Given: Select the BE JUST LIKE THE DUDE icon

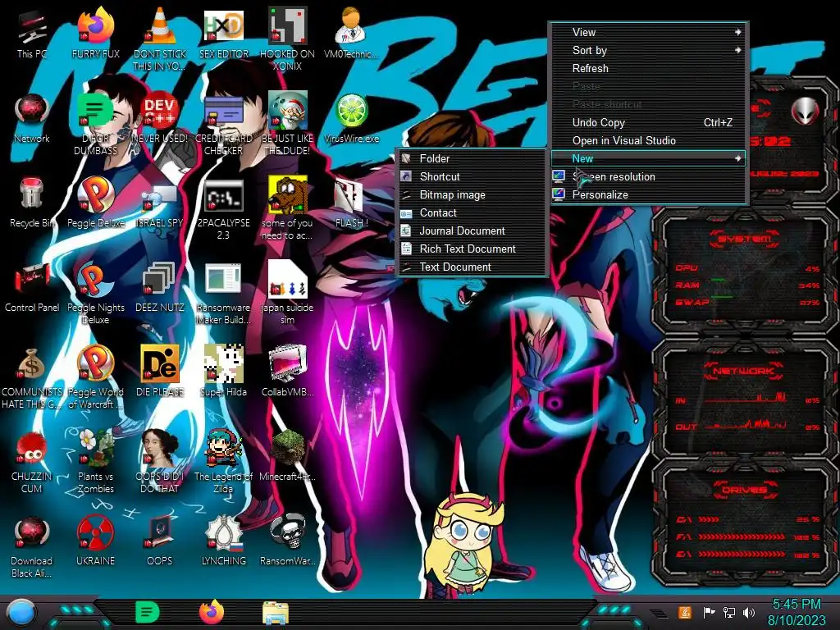Looking at the screenshot, I should 287,125.
